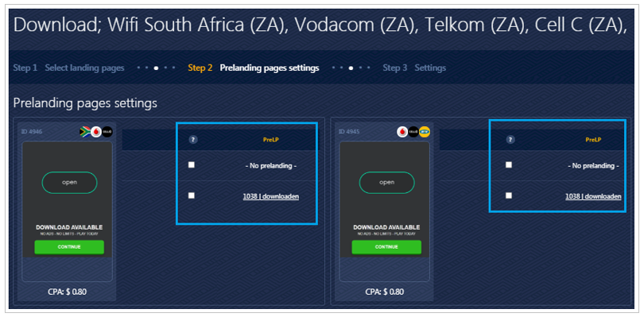Click the 'open' oval button in ID 4945 preview
Screen dimensions: 644x317
pyautogui.click(x=387, y=182)
